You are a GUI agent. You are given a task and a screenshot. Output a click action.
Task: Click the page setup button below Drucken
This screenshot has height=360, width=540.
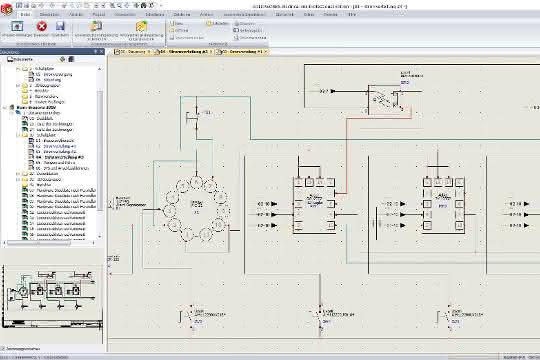[x=248, y=30]
